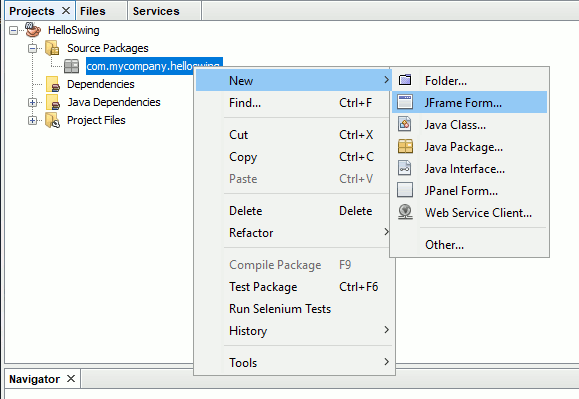
Task: Click the JFrame Form window icon
Action: pyautogui.click(x=405, y=102)
